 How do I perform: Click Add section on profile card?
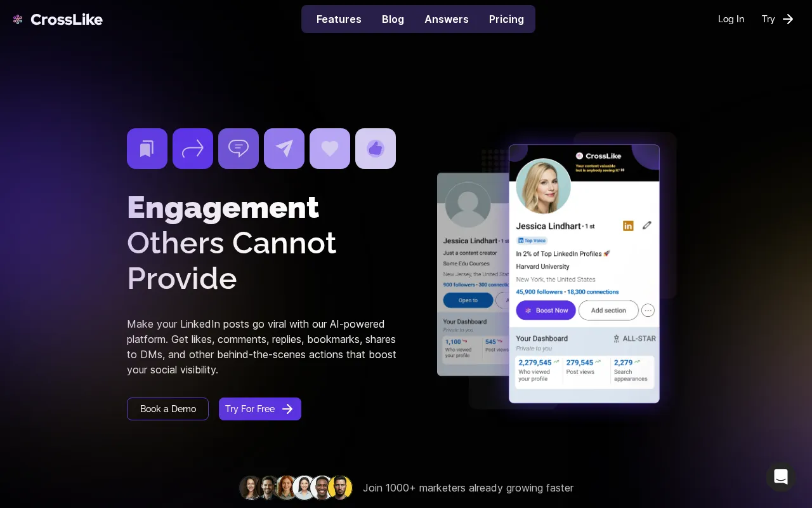coord(608,311)
